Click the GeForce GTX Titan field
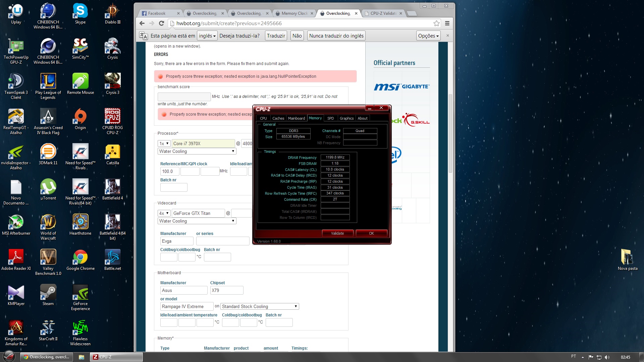The width and height of the screenshot is (644, 362). [198, 213]
